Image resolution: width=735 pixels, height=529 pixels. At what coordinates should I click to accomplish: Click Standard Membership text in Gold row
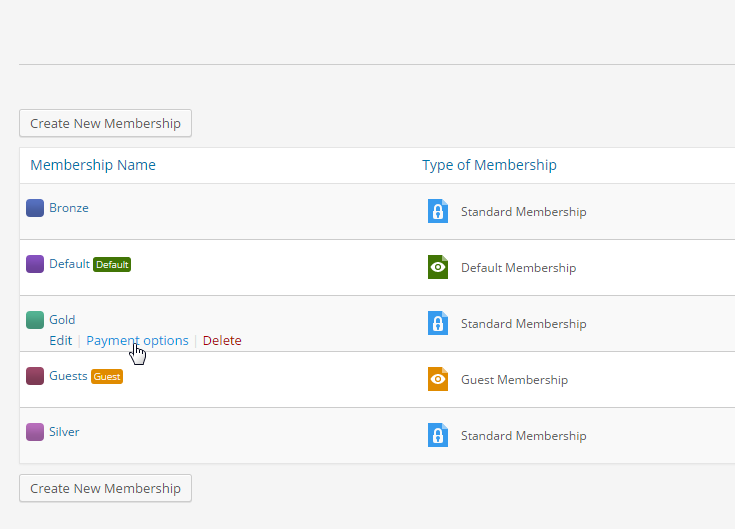pos(524,324)
